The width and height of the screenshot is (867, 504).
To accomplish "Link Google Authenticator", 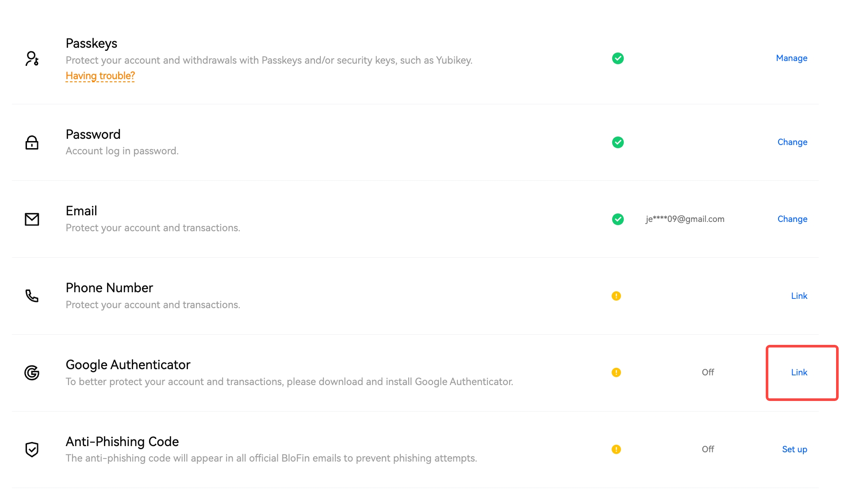I will 799,372.
